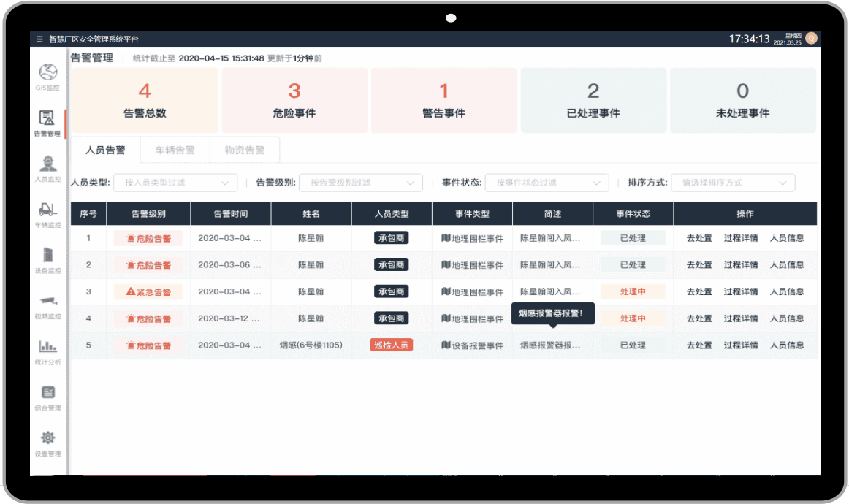Click the user avatar in top bar
The width and height of the screenshot is (849, 504).
(811, 39)
